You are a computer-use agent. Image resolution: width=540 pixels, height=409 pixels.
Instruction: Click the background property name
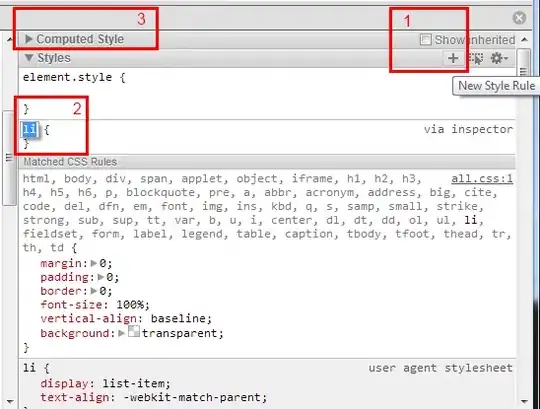coord(75,333)
